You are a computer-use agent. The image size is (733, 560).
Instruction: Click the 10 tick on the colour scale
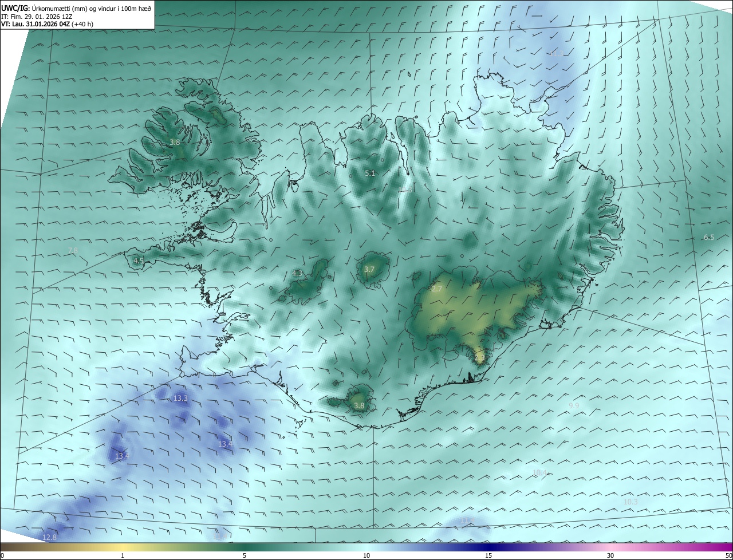pyautogui.click(x=366, y=555)
